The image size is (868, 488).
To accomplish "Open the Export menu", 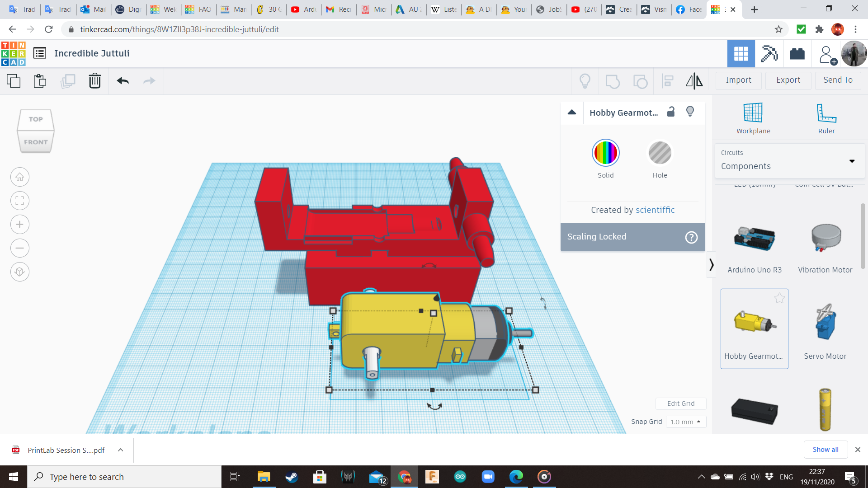I will click(x=788, y=80).
